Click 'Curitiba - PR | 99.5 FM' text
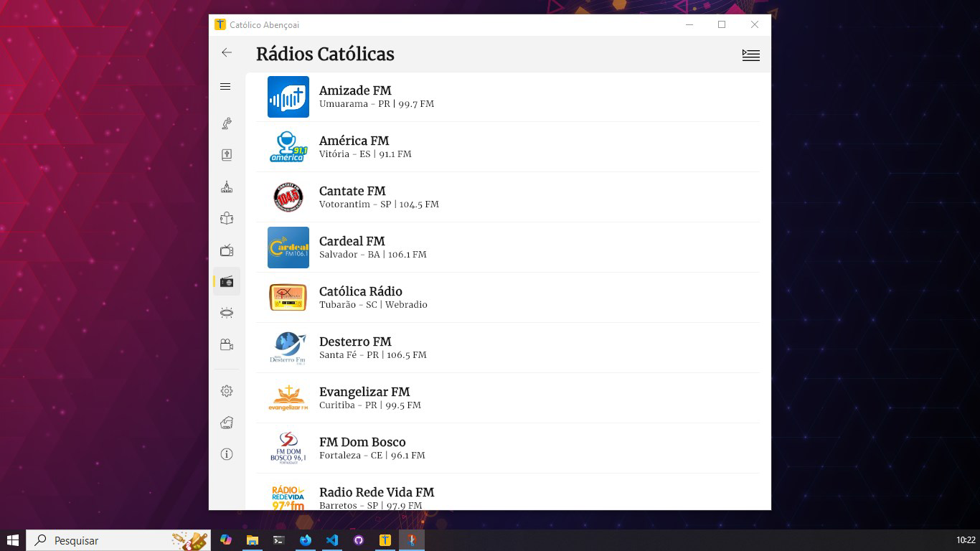 click(370, 405)
